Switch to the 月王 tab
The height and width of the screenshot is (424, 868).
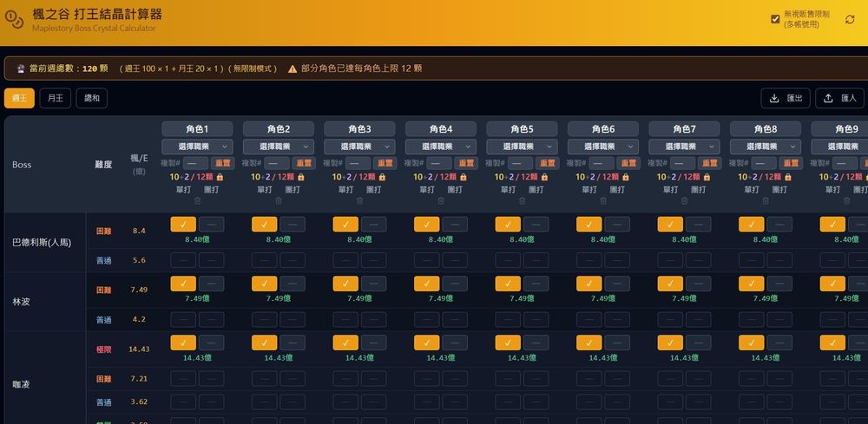(56, 98)
